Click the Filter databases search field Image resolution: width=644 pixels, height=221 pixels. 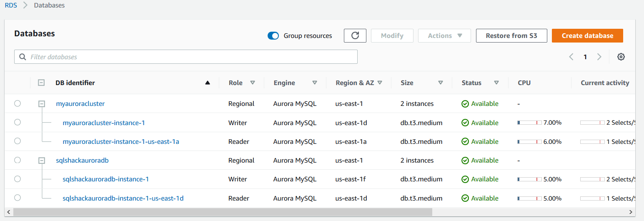(186, 57)
